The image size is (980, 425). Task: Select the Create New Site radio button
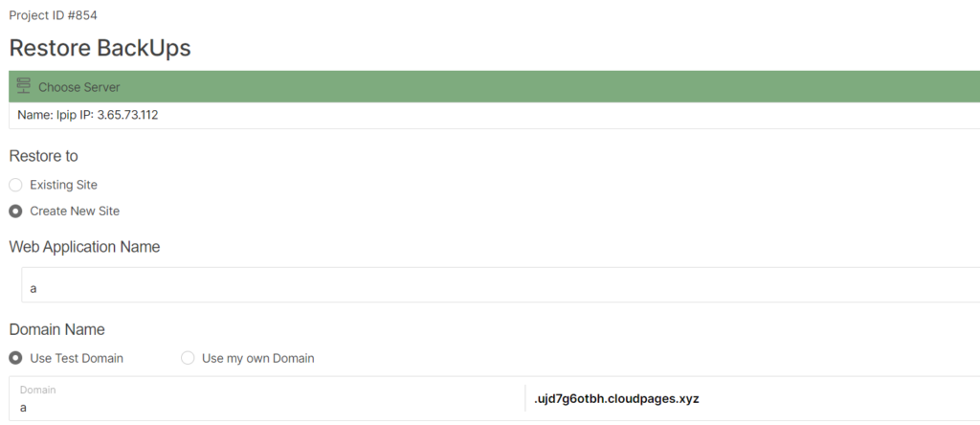[15, 212]
